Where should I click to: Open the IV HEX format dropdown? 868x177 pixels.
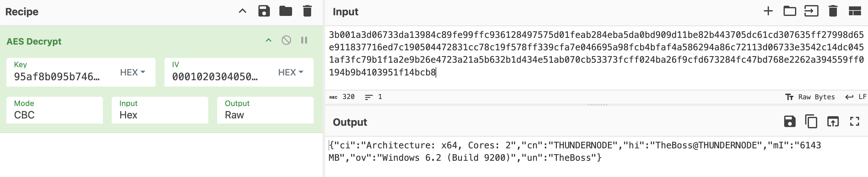(x=290, y=72)
